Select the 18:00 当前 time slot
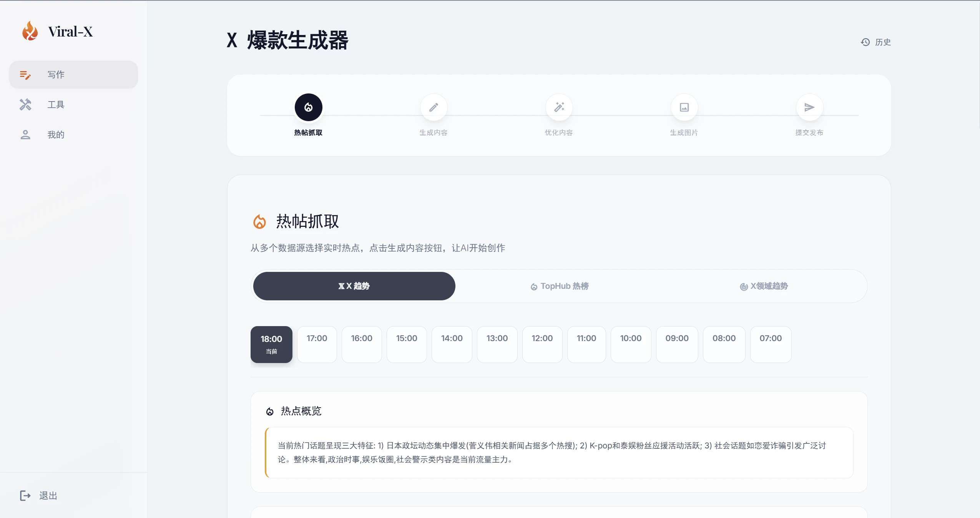This screenshot has height=518, width=980. coord(271,345)
